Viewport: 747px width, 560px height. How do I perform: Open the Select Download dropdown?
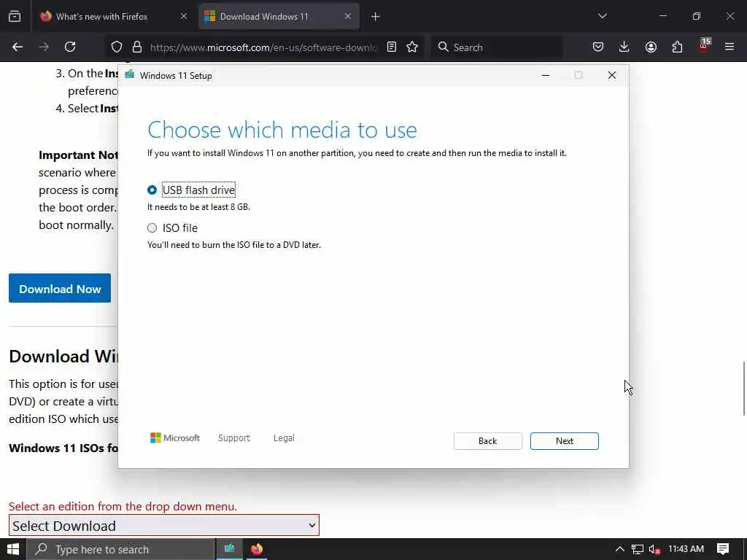[164, 525]
